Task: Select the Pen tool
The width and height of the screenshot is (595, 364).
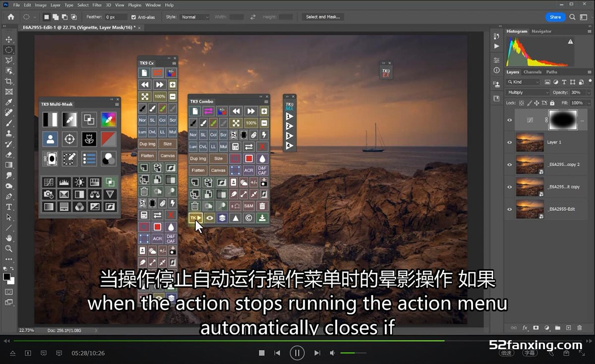Action: coord(9,196)
